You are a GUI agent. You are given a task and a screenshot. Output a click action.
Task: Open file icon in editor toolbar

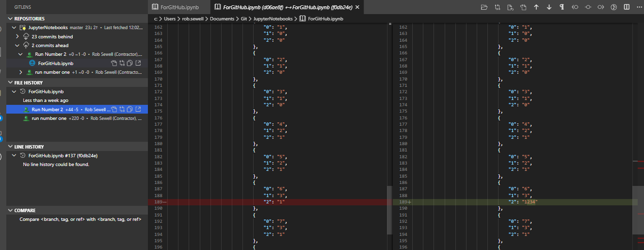[x=484, y=7]
